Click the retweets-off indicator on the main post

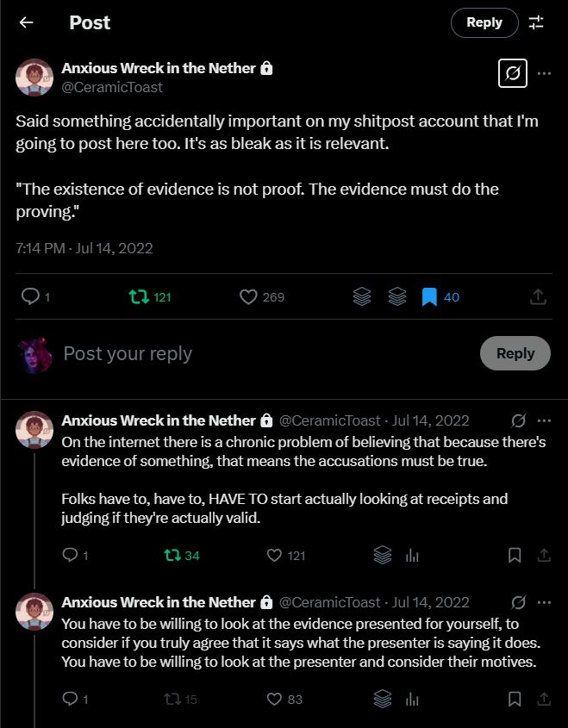click(513, 73)
